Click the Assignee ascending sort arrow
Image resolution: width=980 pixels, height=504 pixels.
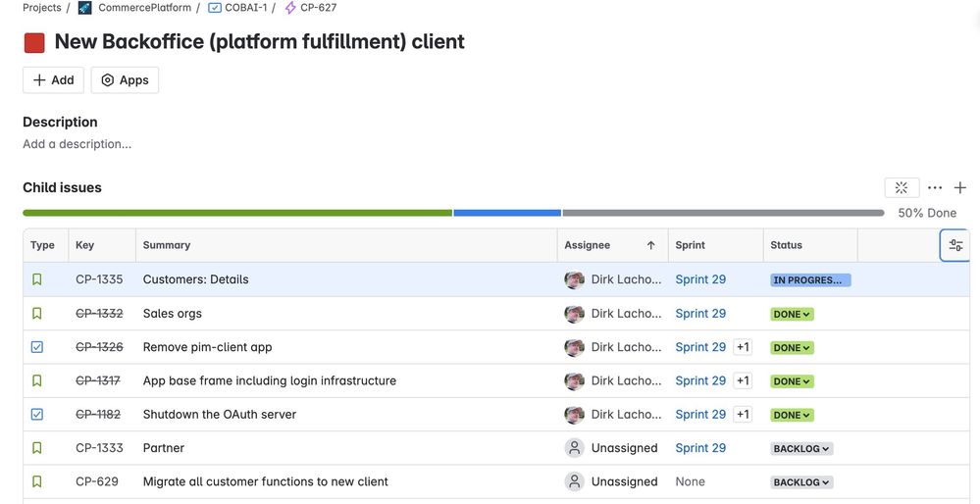pyautogui.click(x=650, y=245)
